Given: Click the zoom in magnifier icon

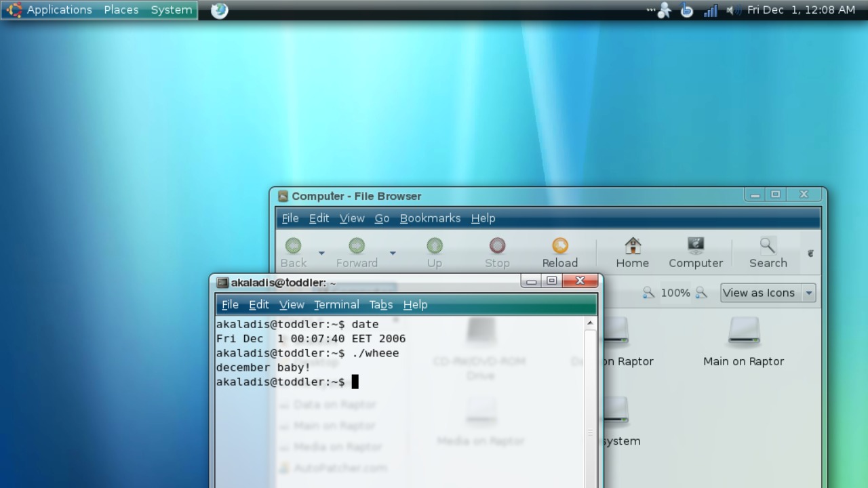Looking at the screenshot, I should (x=701, y=293).
